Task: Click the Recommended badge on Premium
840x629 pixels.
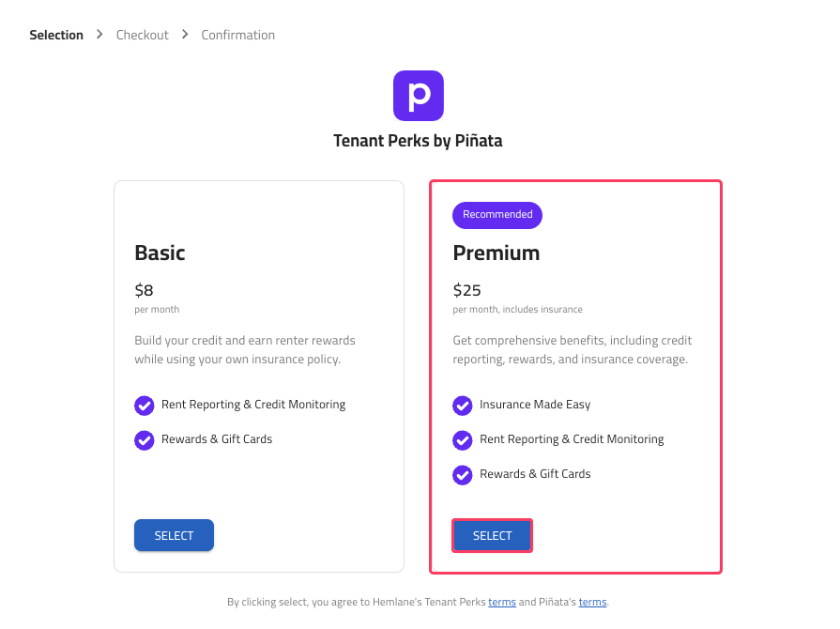Action: point(497,215)
